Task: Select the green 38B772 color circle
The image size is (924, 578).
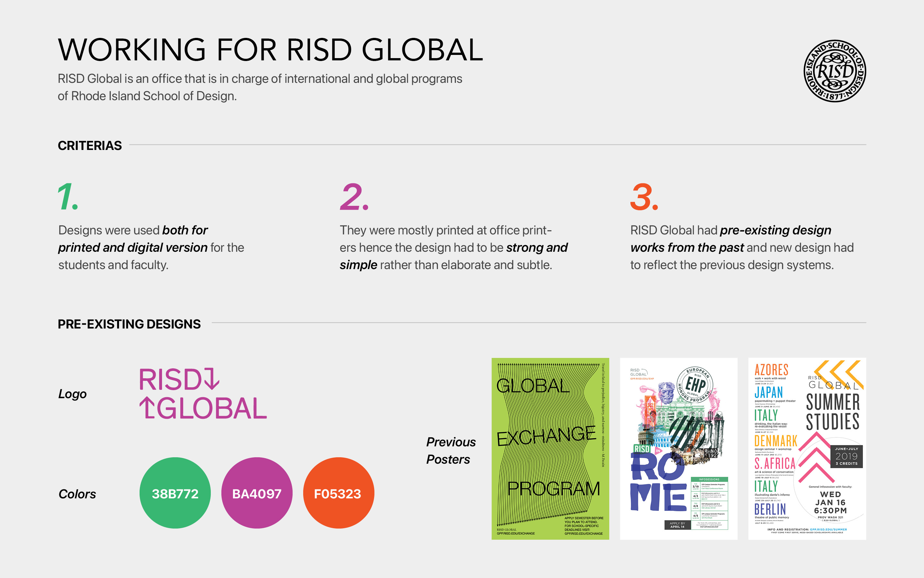Action: coord(175,493)
